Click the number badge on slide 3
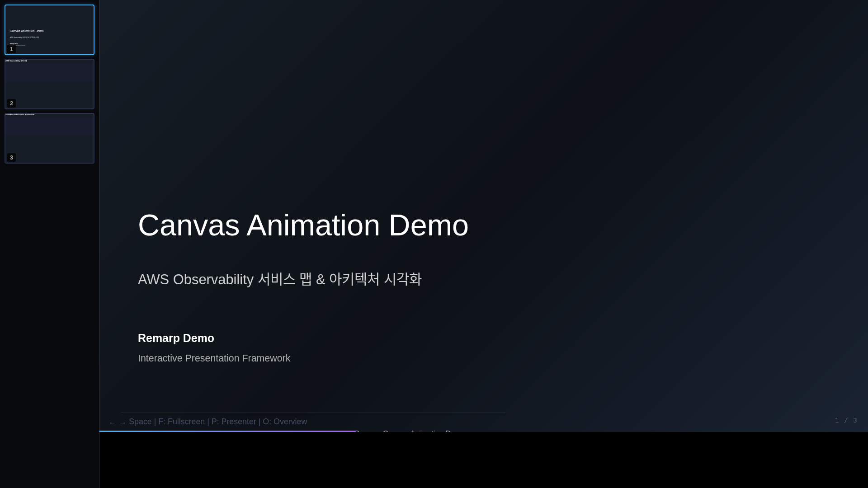 (11, 157)
